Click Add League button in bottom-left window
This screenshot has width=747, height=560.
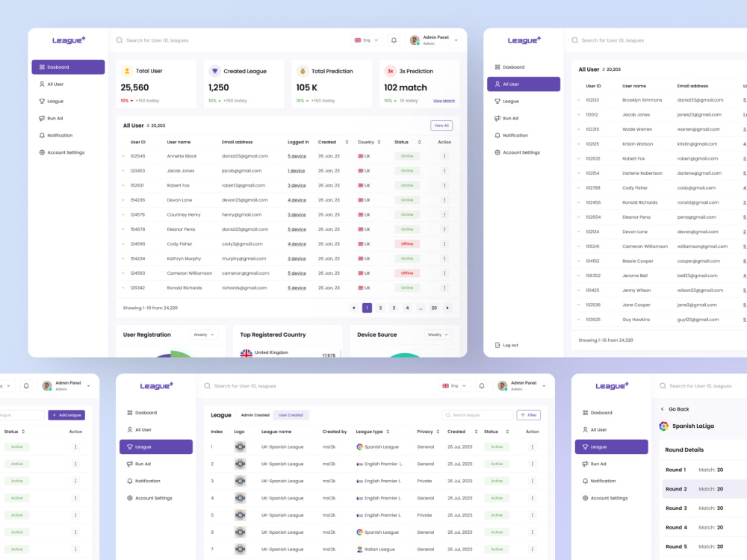pos(66,415)
